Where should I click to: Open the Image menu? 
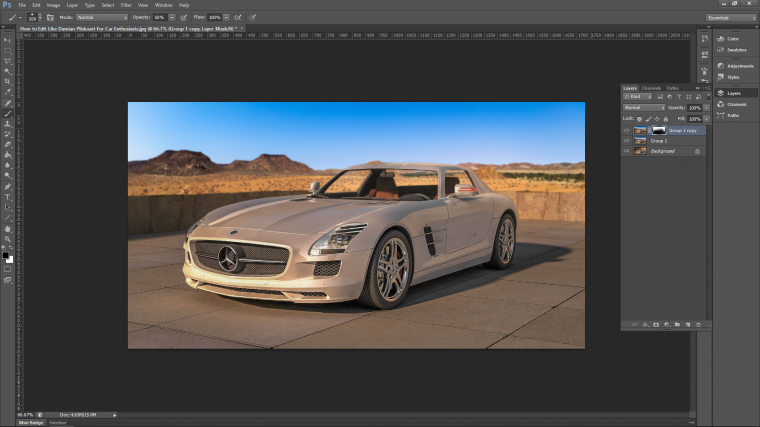(53, 5)
